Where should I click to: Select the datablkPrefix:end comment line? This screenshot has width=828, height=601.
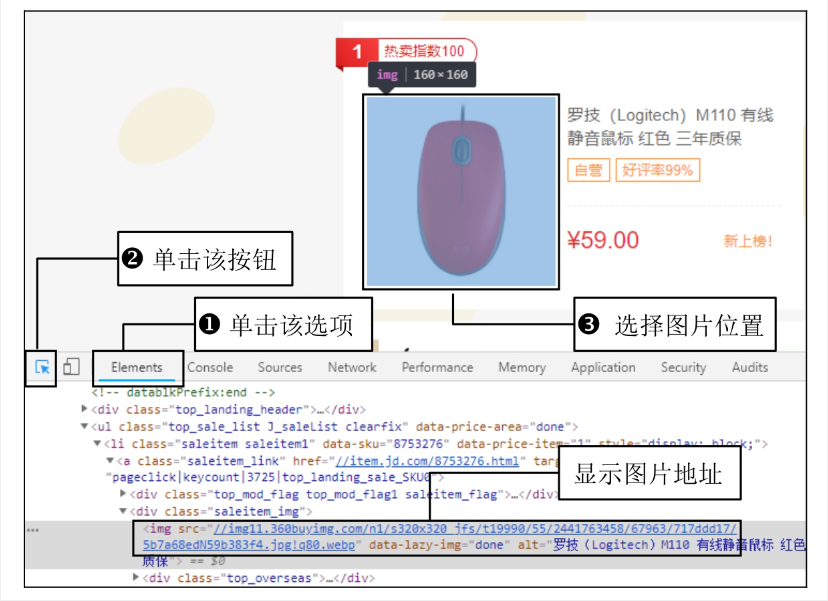click(x=183, y=392)
